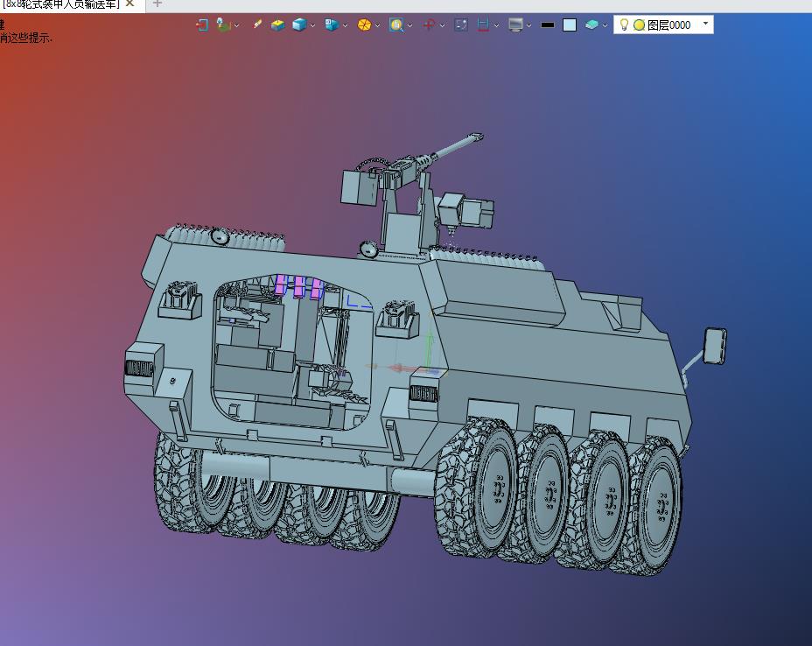Toggle the light bulb layer visibility icon

tap(624, 25)
